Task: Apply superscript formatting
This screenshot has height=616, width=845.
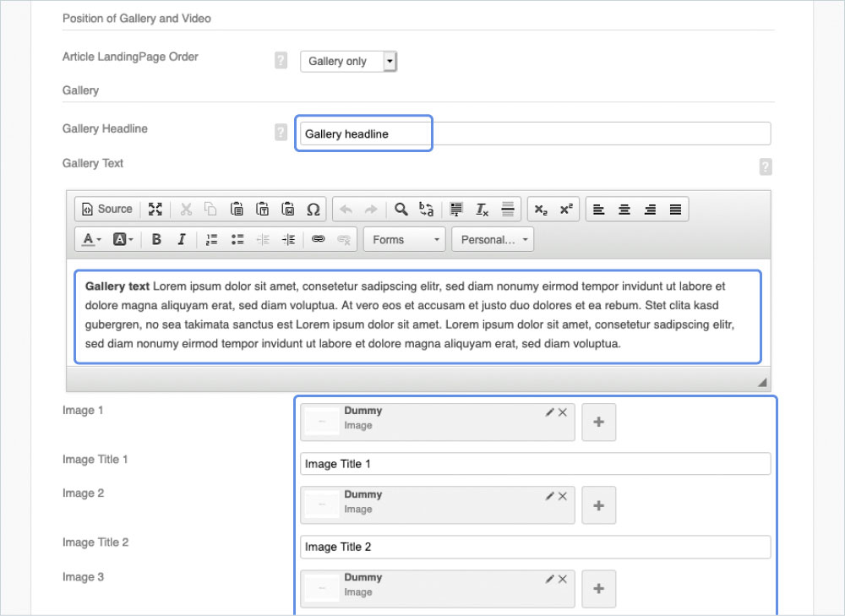Action: pyautogui.click(x=566, y=209)
